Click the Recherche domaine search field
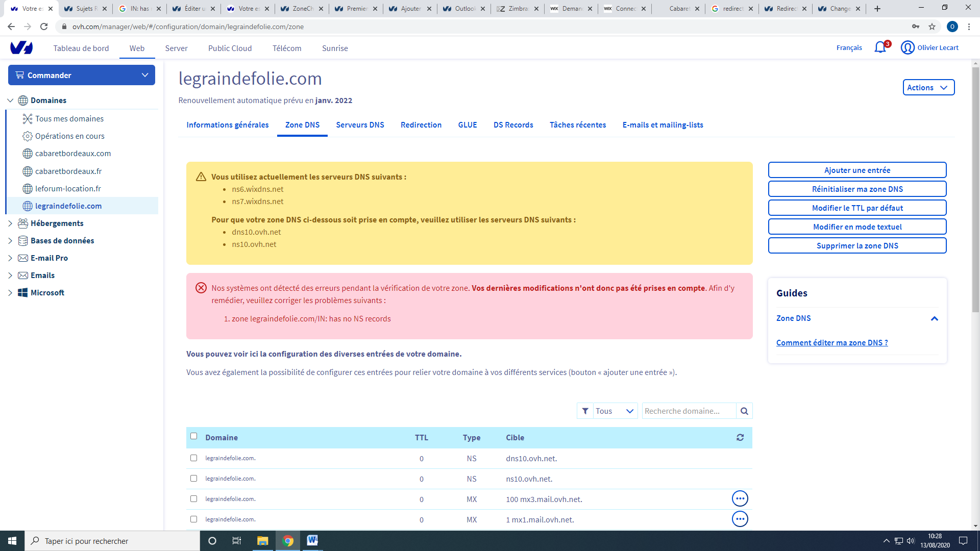Image resolution: width=980 pixels, height=551 pixels. click(688, 411)
